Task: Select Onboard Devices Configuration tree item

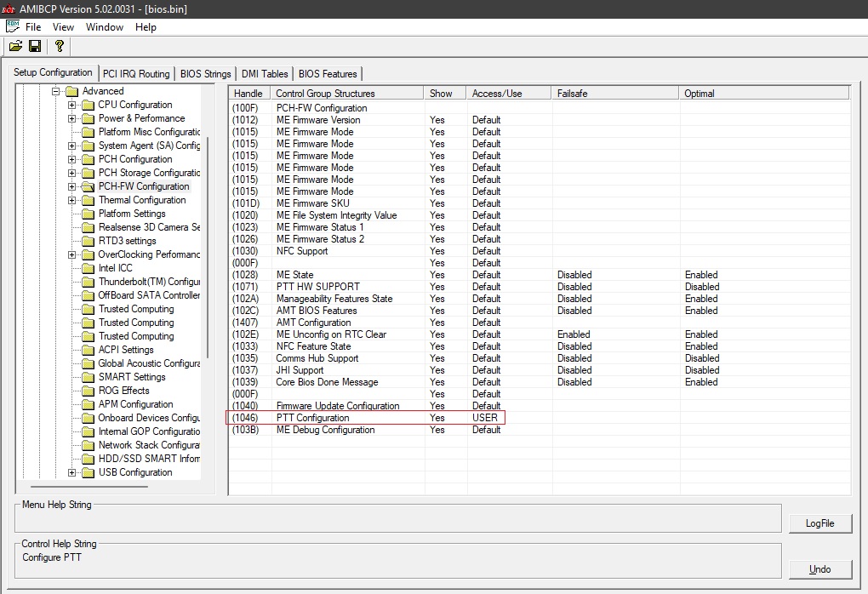Action: 149,418
